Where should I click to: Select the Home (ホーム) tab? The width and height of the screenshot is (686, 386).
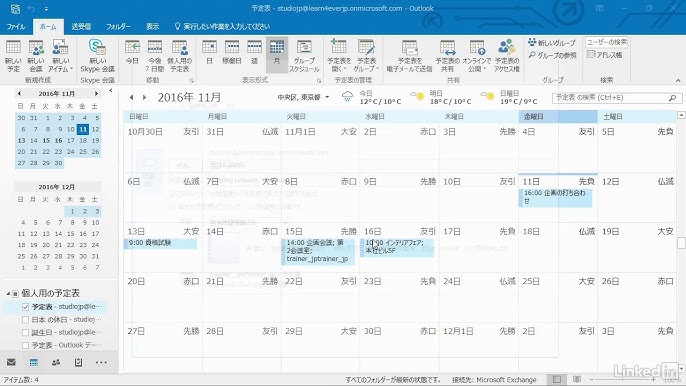pos(48,27)
